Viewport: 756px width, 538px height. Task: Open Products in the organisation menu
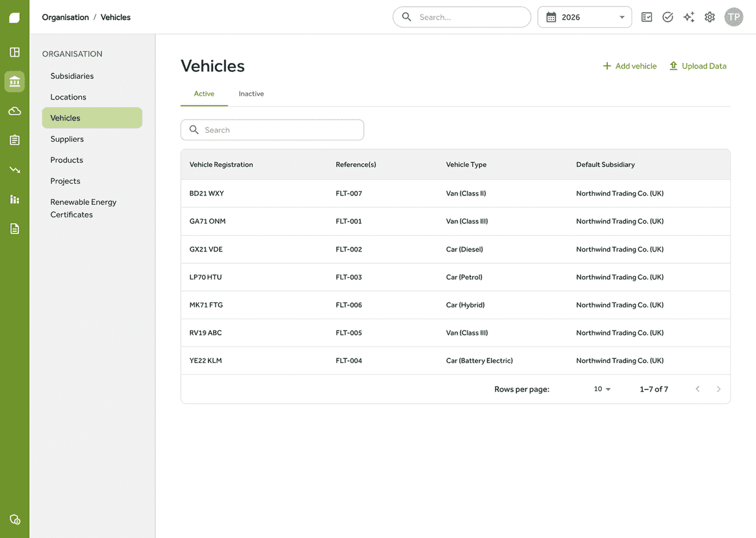pos(92,160)
